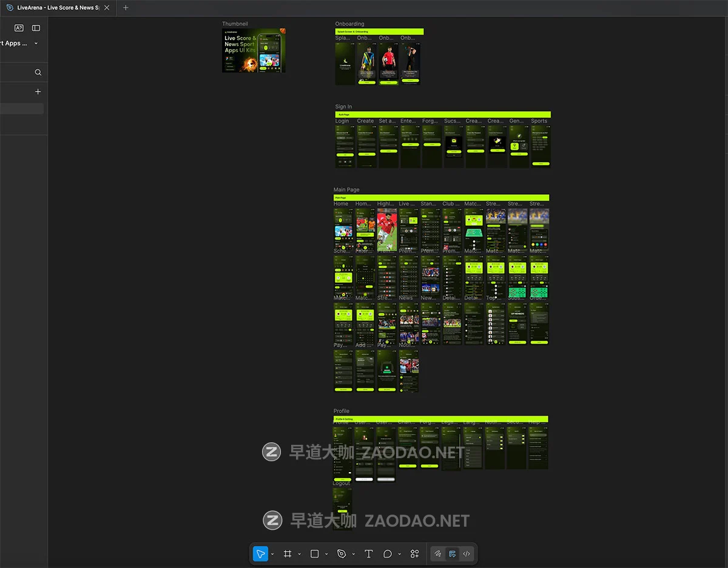Expand the Move tool options chevron
728x568 pixels.
tap(272, 554)
